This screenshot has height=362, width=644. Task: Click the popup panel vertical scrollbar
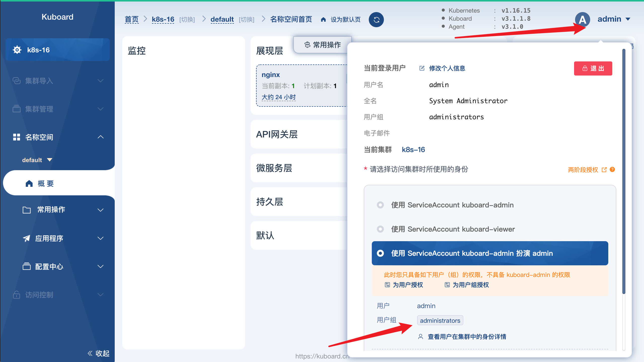point(624,171)
